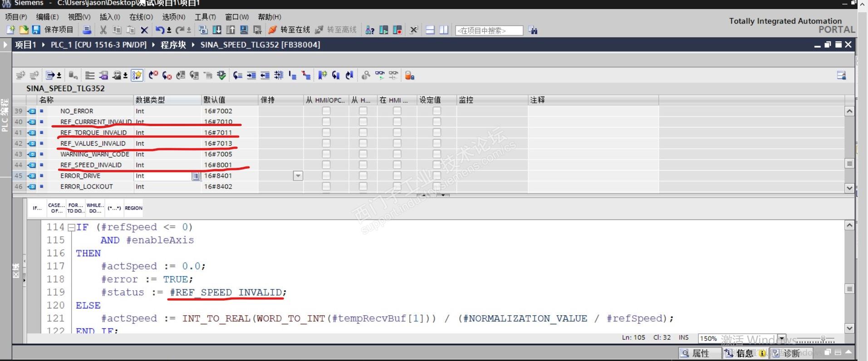Insert a CASE... OF... template

coord(56,208)
